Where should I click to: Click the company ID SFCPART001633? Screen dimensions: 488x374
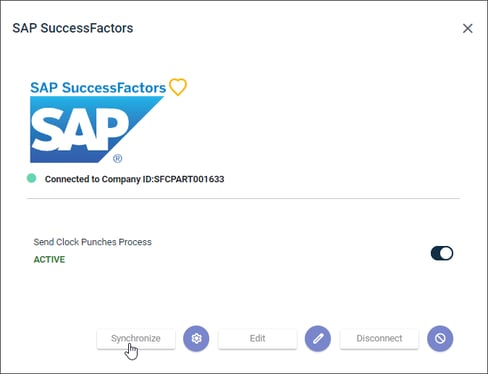point(189,179)
